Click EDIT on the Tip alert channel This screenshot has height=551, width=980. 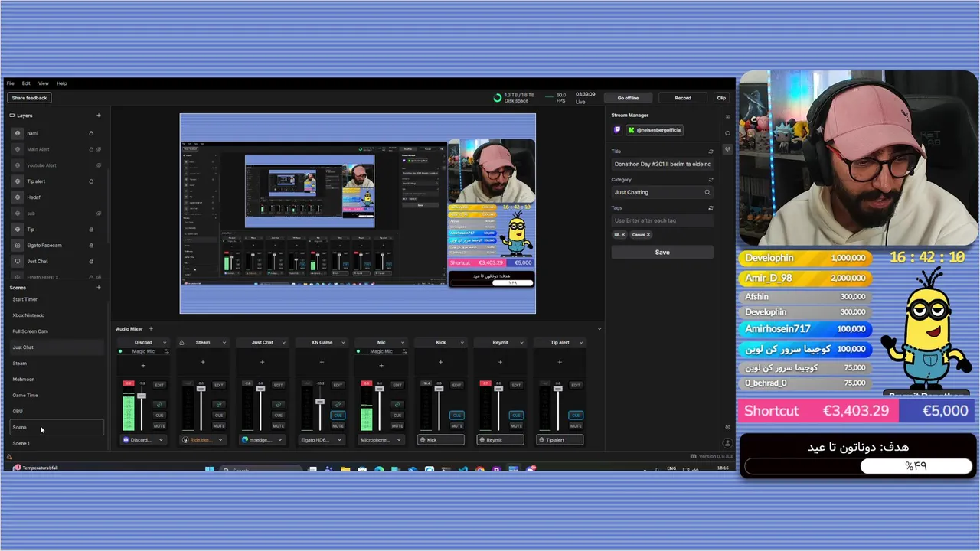(x=576, y=385)
